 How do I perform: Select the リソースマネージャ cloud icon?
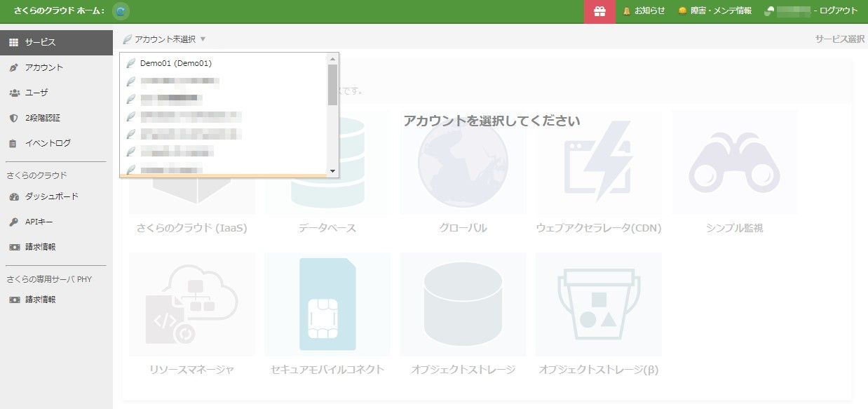coord(191,303)
